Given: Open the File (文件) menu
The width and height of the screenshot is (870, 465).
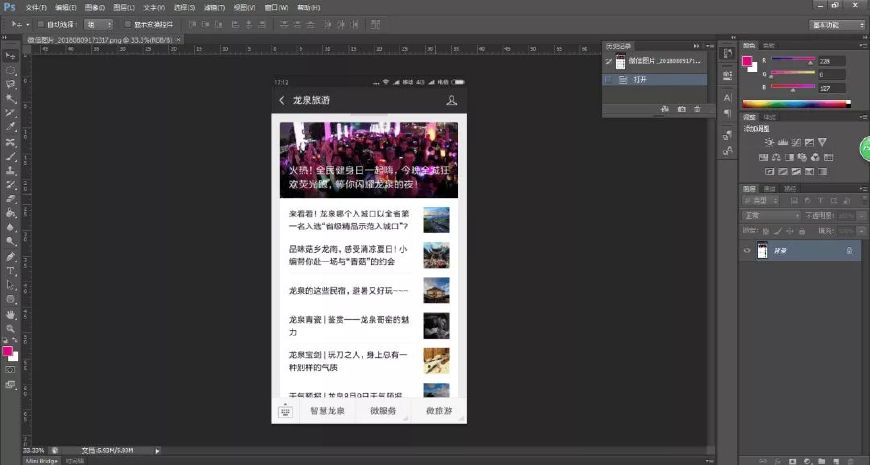Looking at the screenshot, I should click(36, 8).
